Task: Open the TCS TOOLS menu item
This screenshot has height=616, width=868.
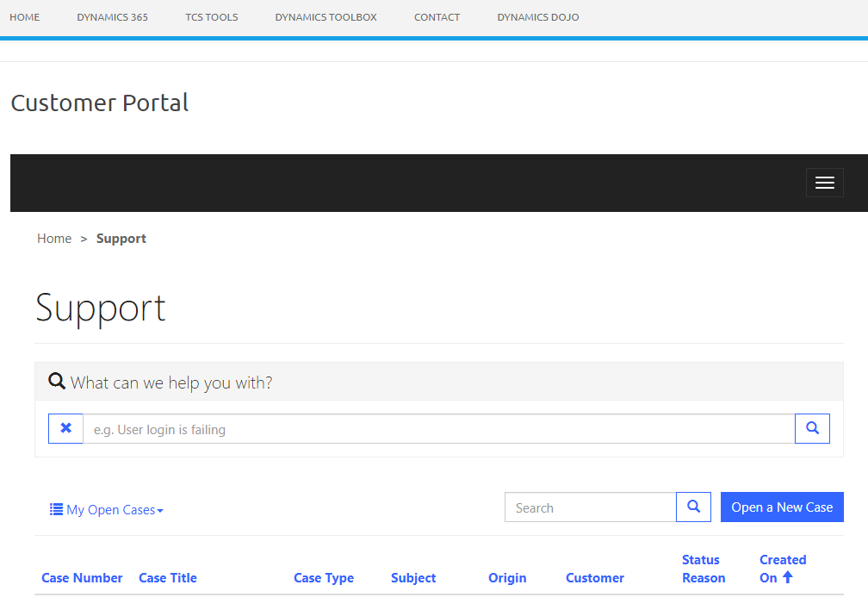Action: click(x=212, y=17)
